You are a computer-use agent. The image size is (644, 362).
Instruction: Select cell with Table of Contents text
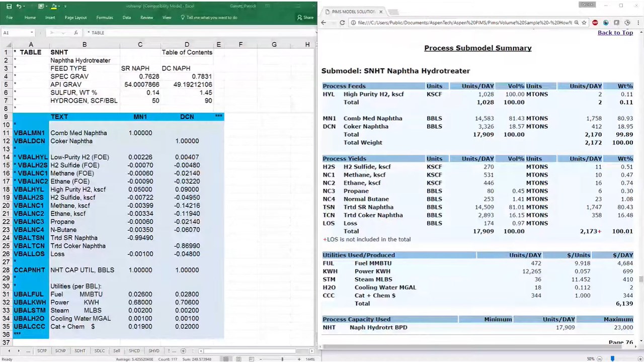tap(187, 52)
